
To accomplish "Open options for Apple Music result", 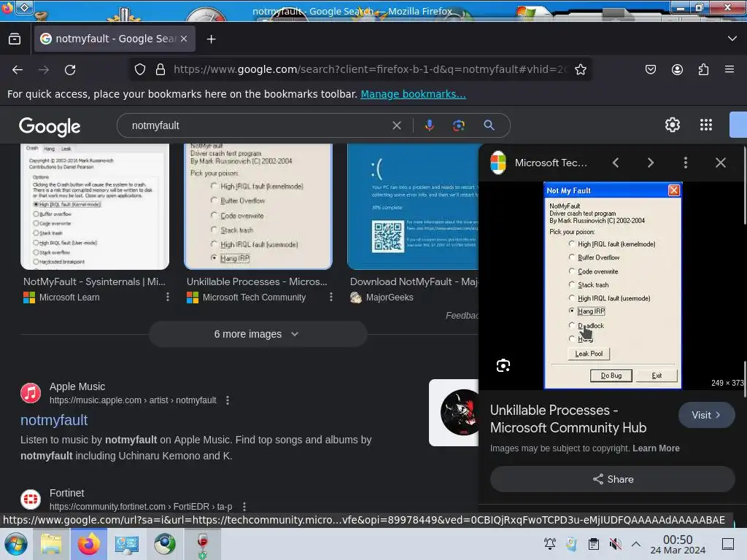I will (x=228, y=400).
